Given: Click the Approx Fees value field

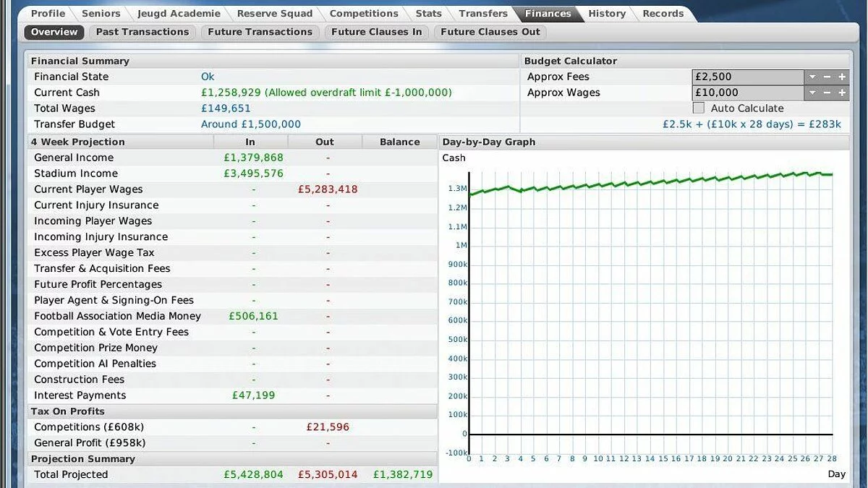Looking at the screenshot, I should point(747,77).
